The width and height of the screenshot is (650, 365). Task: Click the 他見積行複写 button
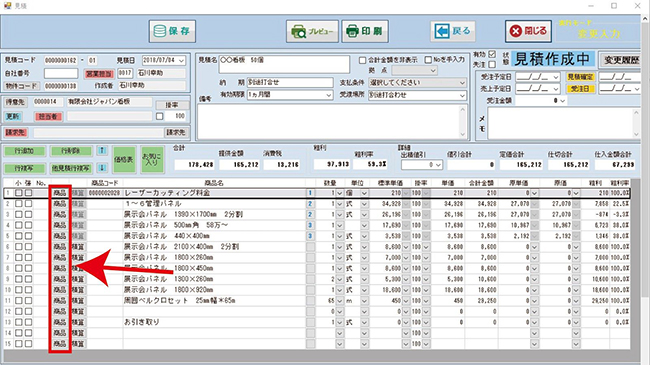pyautogui.click(x=71, y=168)
